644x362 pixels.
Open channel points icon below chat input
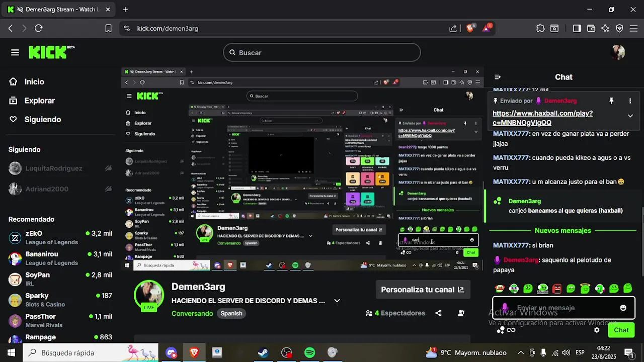click(500, 330)
